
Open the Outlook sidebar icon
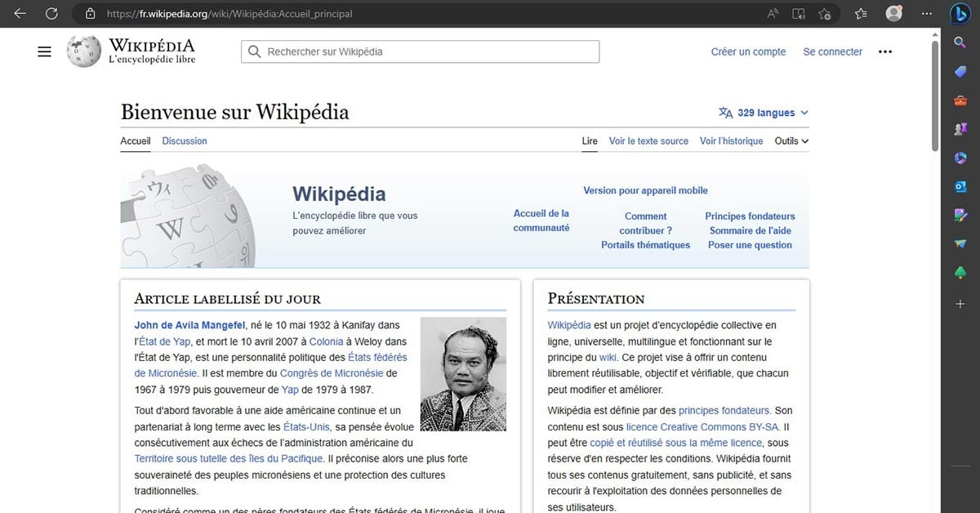[960, 186]
